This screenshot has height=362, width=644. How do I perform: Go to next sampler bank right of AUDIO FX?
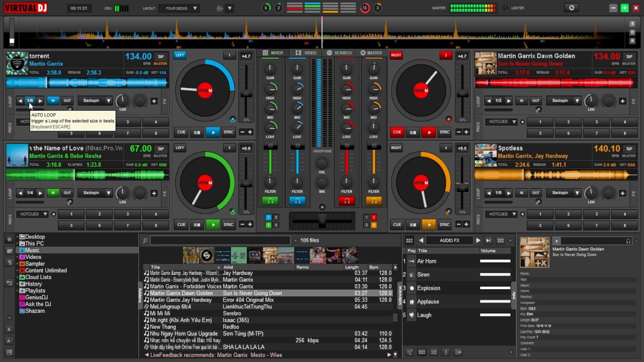point(478,241)
